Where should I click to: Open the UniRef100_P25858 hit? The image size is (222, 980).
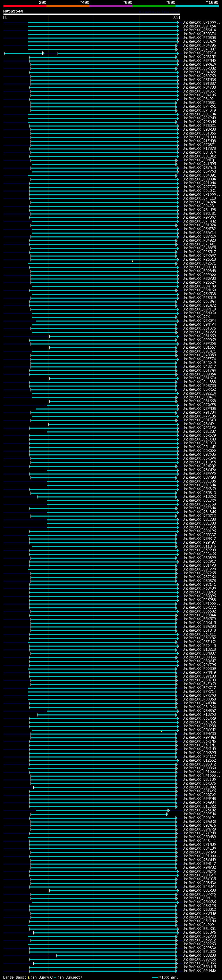coord(199,38)
